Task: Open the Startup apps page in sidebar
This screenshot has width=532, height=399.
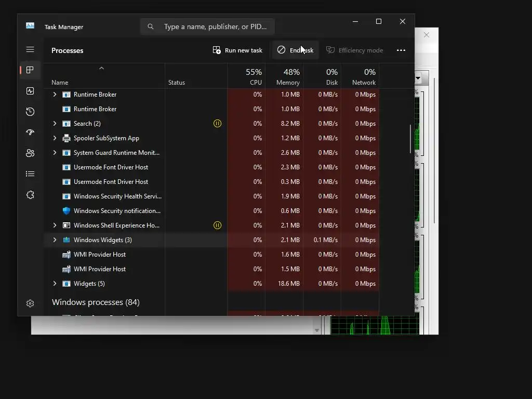Action: 30,132
